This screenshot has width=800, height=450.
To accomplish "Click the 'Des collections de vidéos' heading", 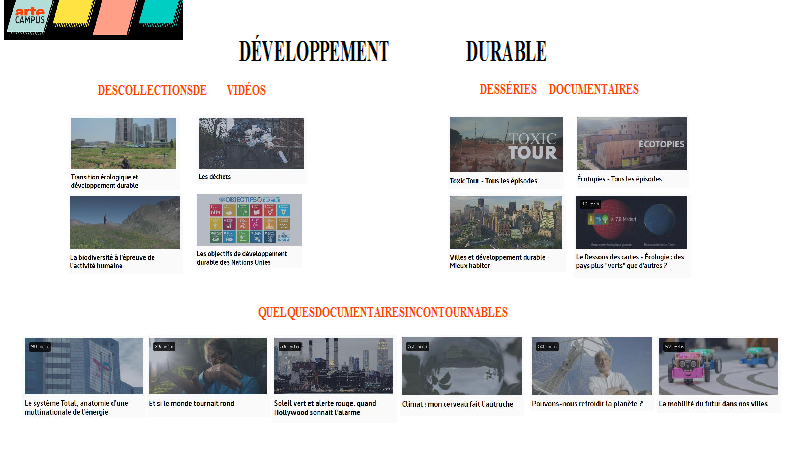I will click(x=181, y=90).
